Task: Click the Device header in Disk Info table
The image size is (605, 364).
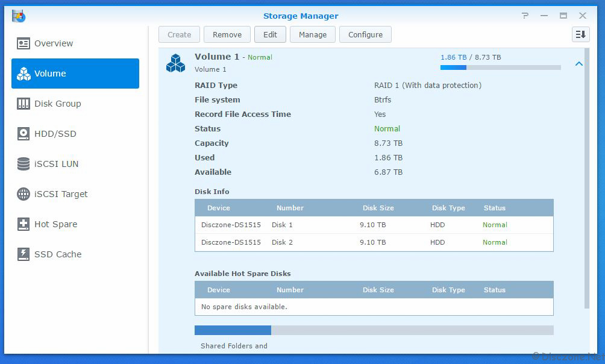Action: click(218, 208)
